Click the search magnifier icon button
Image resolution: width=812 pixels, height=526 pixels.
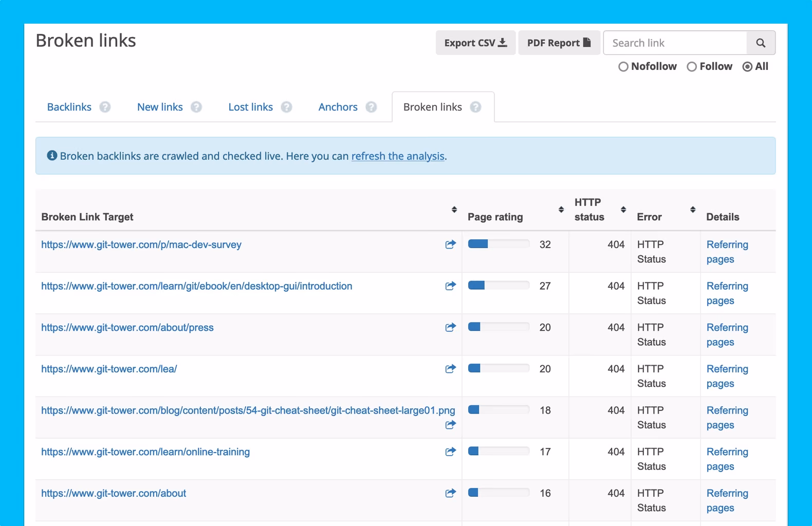point(761,43)
